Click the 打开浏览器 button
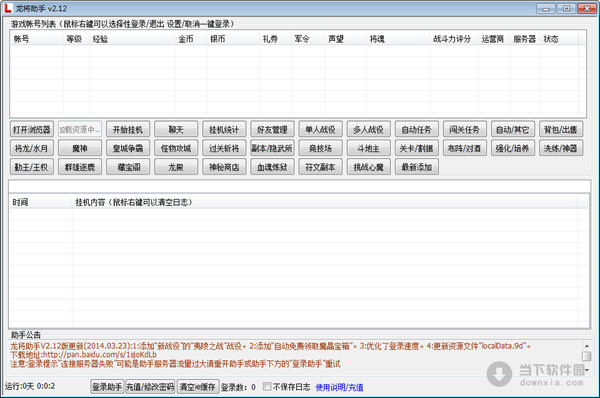Image resolution: width=600 pixels, height=398 pixels. 32,129
